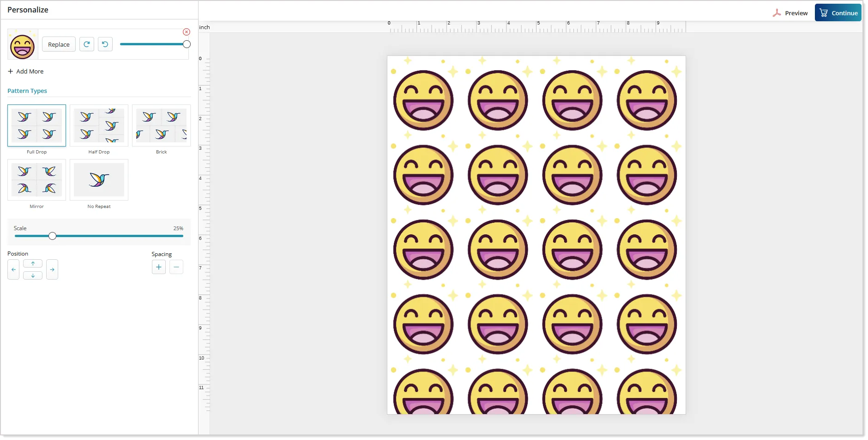The image size is (868, 440).
Task: Apply the Mirror pattern type
Action: 36,180
